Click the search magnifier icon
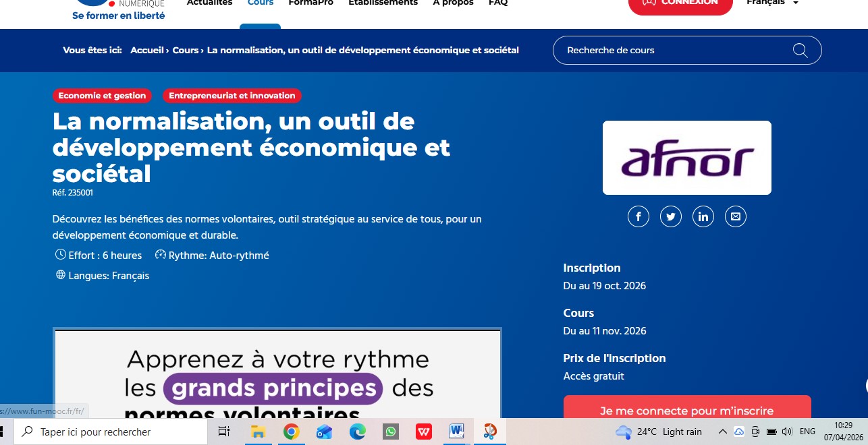Viewport: 868px width, 445px height. pyautogui.click(x=800, y=51)
